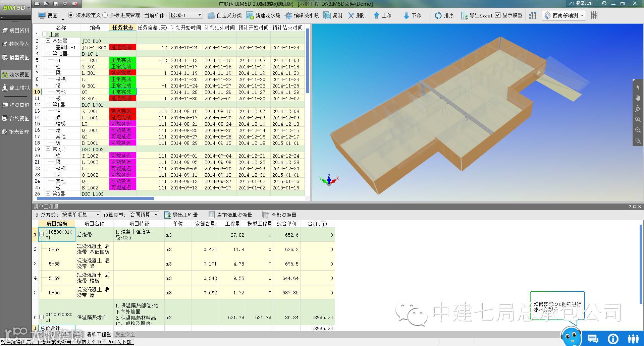Collapse the 土建 tree node
The width and height of the screenshot is (644, 346).
click(x=45, y=34)
